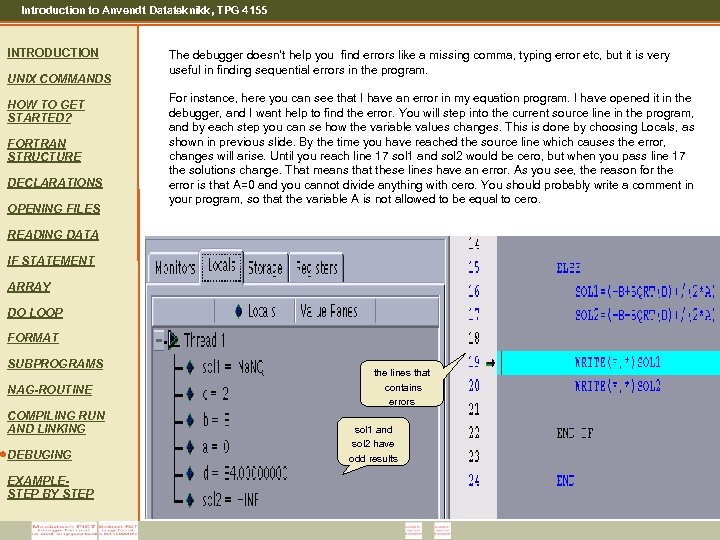Click line number 15 in the gutter
The width and height of the screenshot is (720, 540).
tap(474, 267)
